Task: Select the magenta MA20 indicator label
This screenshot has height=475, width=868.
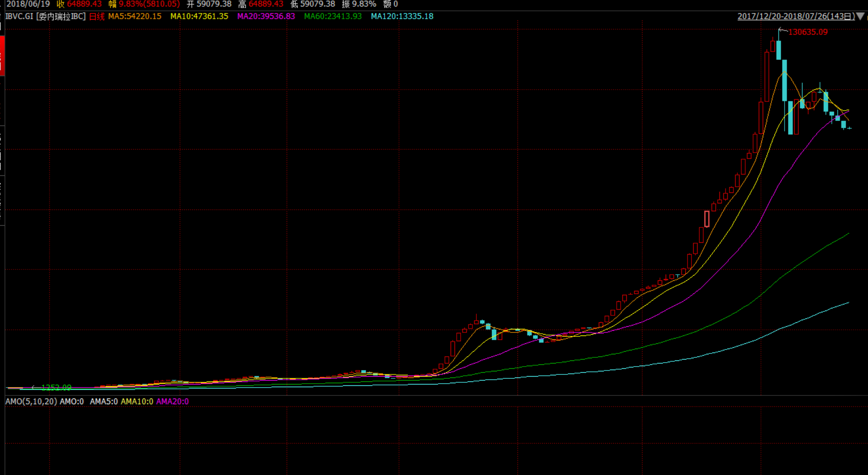Action: point(266,17)
